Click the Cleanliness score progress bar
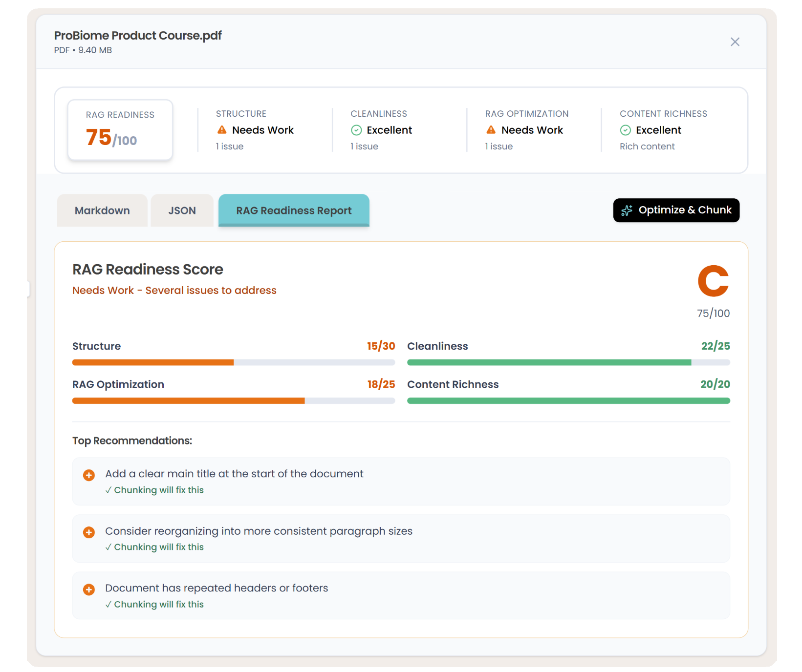 [568, 362]
